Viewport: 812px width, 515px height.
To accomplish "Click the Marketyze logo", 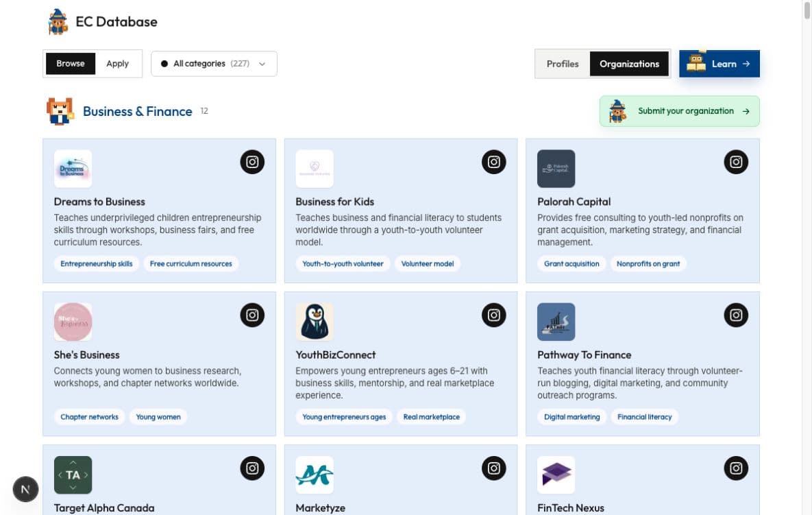I will click(315, 475).
